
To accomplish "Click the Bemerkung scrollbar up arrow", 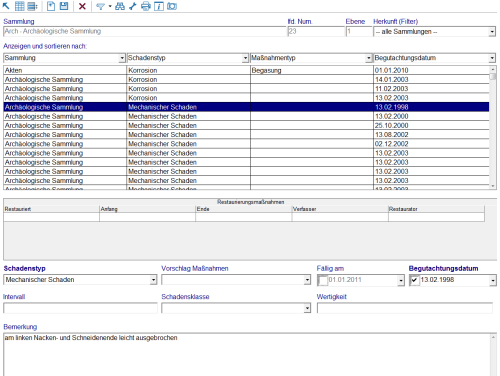I will (x=493, y=337).
